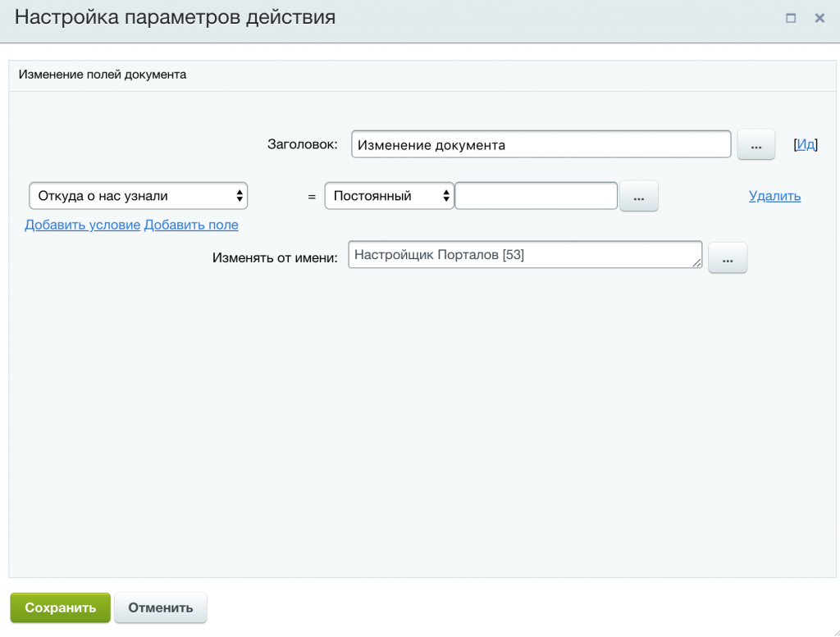Click Добавить поле to add a field
Viewport: 840px width, 637px height.
(x=191, y=225)
